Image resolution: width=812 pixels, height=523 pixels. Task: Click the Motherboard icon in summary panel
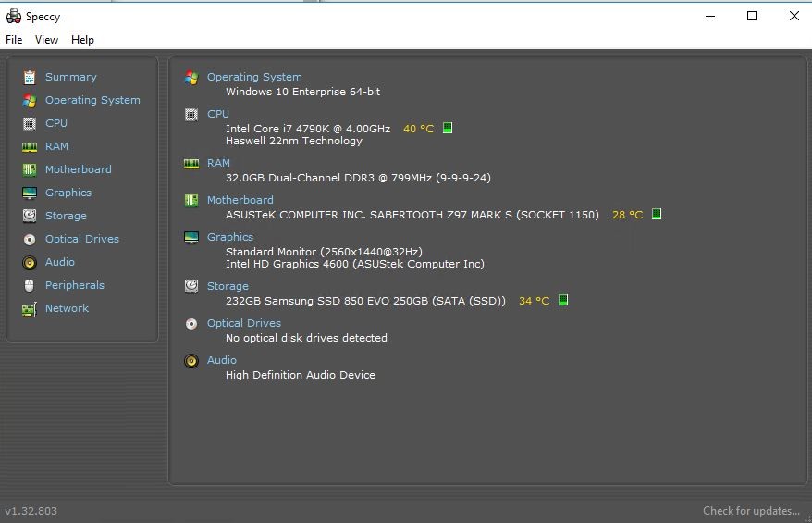[191, 200]
